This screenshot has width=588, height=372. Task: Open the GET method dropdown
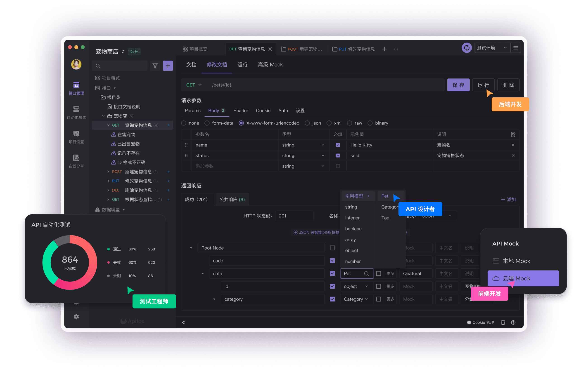click(193, 85)
